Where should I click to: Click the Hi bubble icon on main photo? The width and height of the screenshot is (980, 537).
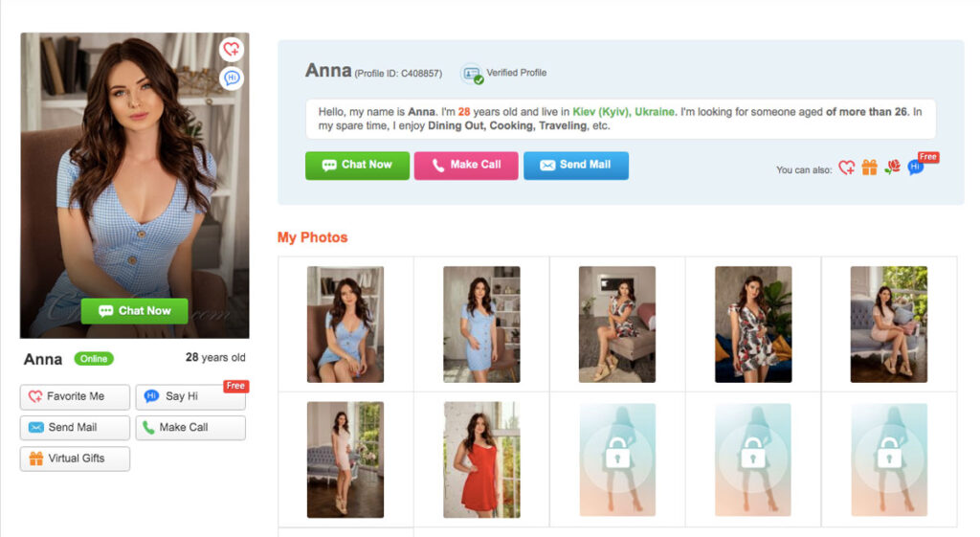(231, 78)
